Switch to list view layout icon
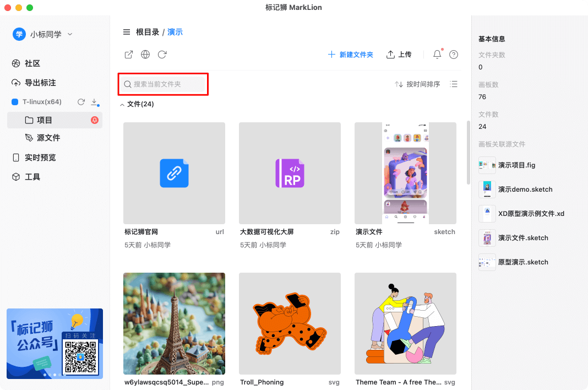 coord(454,84)
